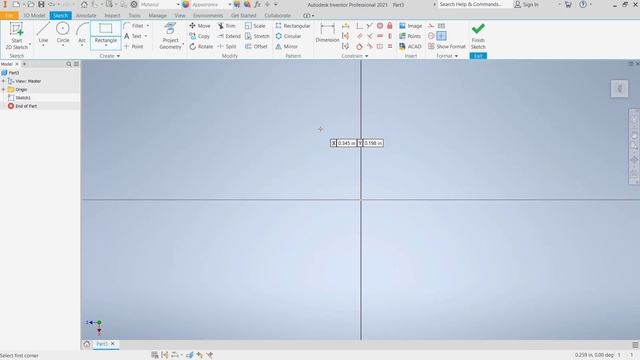Image resolution: width=640 pixels, height=360 pixels.
Task: Select the Circle tool
Action: 63,33
